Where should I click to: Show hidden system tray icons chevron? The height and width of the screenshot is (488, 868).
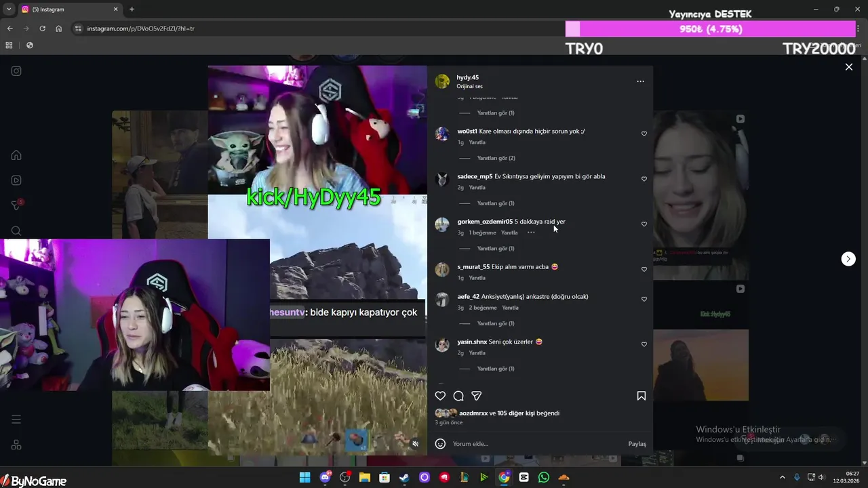(782, 477)
